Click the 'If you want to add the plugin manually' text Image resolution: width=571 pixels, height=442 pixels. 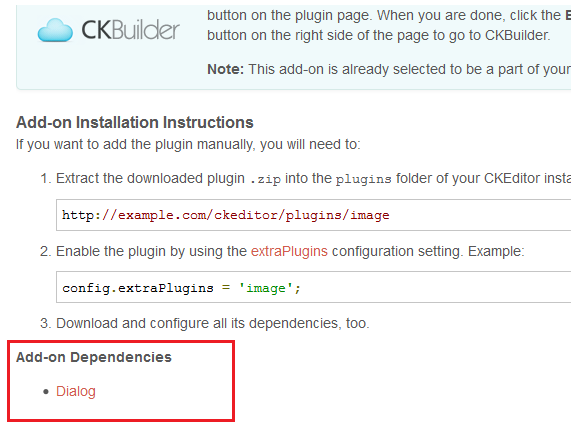tap(188, 144)
